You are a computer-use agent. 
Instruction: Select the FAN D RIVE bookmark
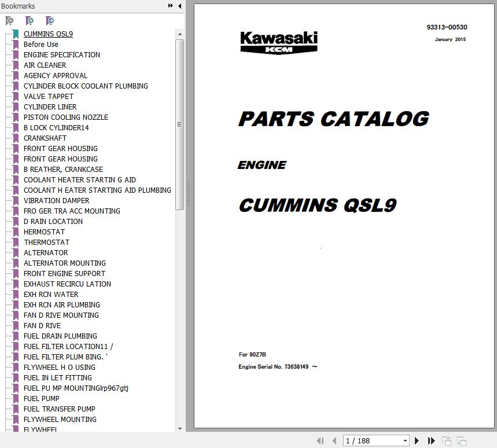pyautogui.click(x=42, y=326)
